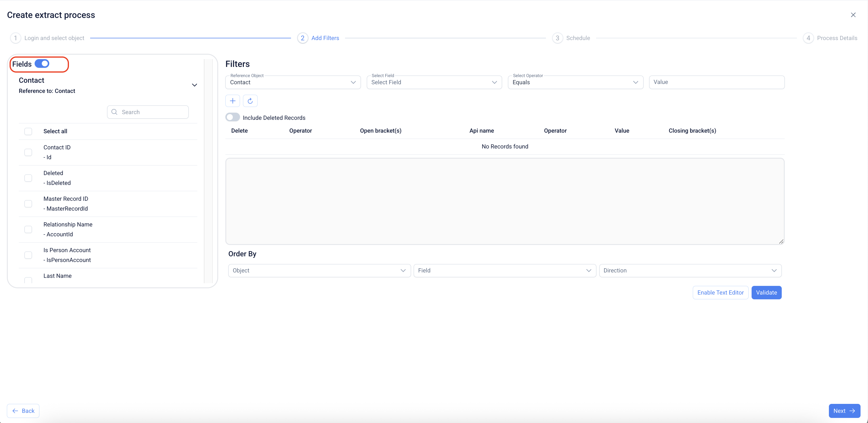Click the refresh filter icon
868x423 pixels.
[250, 101]
